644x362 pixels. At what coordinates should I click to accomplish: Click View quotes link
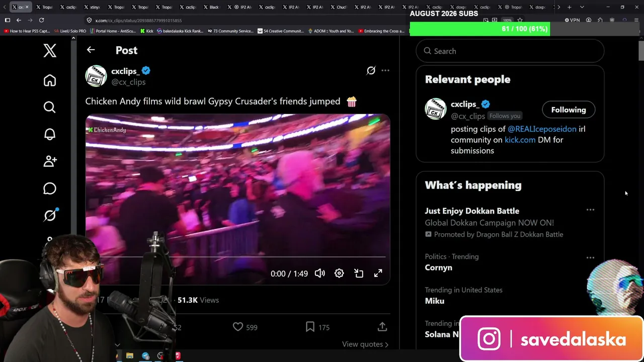(365, 344)
